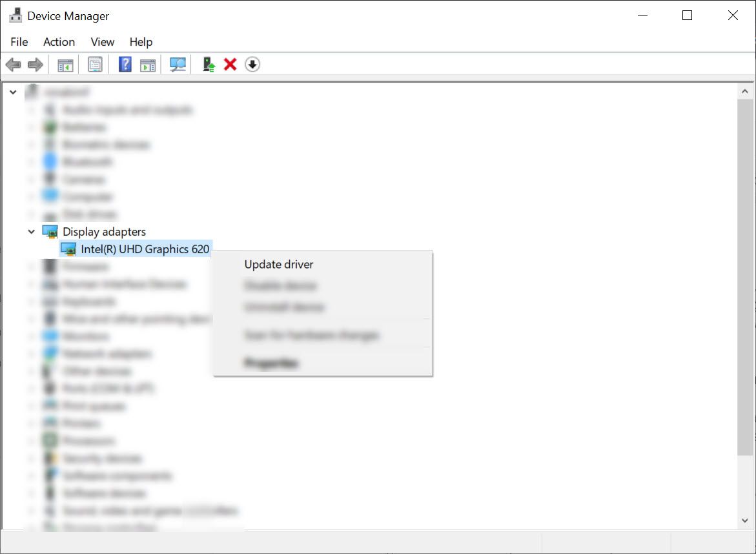Click the red X Uninstall device icon

click(x=230, y=64)
